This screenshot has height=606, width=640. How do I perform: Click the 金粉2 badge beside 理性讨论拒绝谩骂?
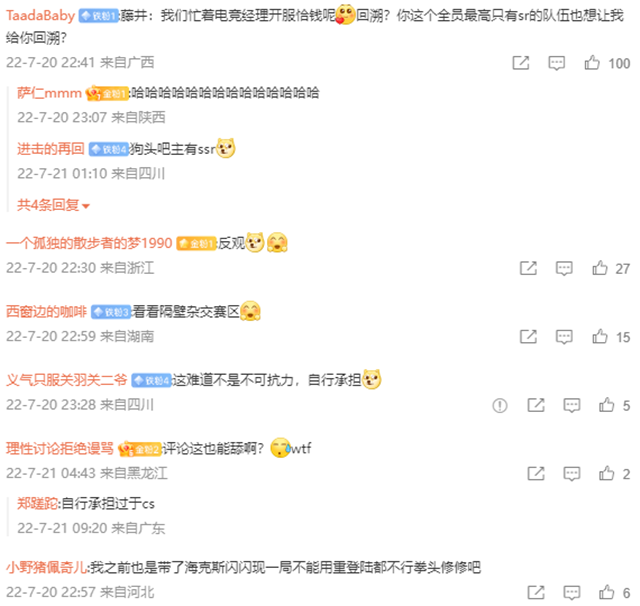click(140, 449)
